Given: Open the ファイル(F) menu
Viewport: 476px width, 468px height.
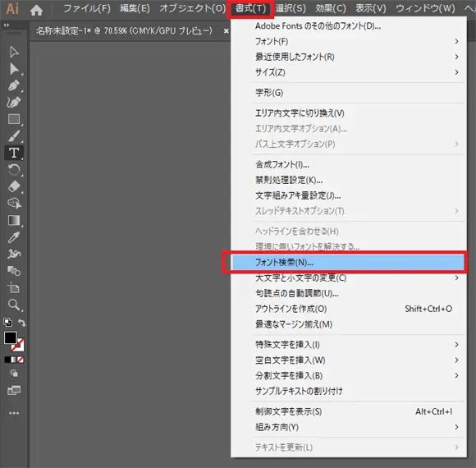Looking at the screenshot, I should (x=87, y=8).
